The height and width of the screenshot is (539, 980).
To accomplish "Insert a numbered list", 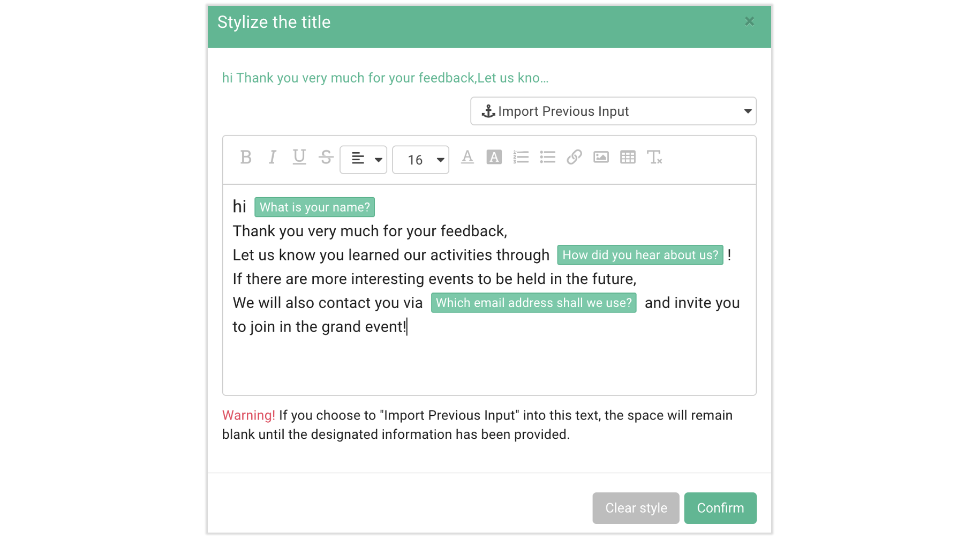I will click(521, 158).
